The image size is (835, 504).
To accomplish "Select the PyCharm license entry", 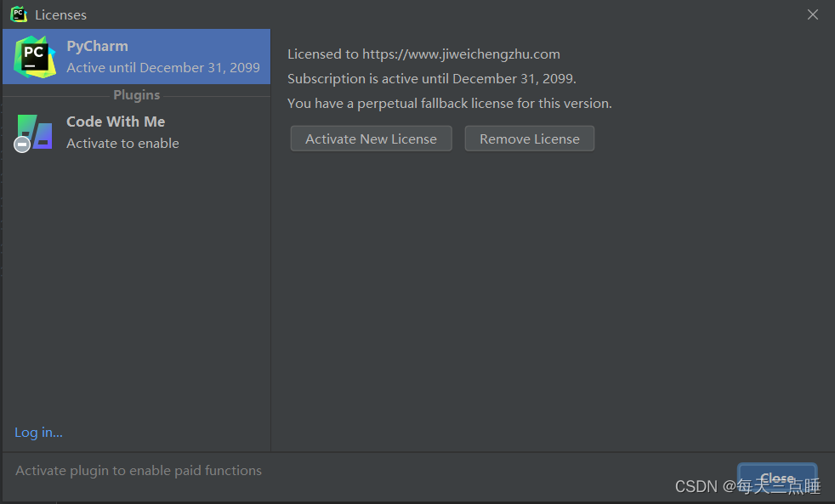I will (136, 56).
